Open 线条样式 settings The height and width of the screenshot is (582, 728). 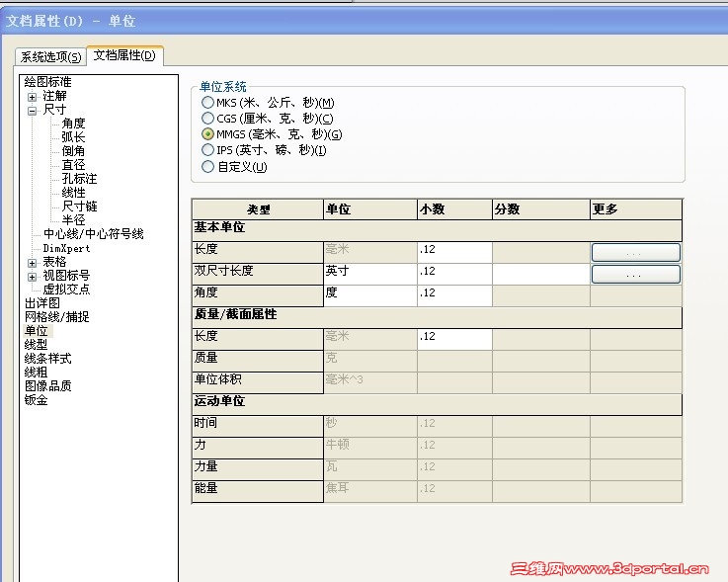tap(47, 359)
